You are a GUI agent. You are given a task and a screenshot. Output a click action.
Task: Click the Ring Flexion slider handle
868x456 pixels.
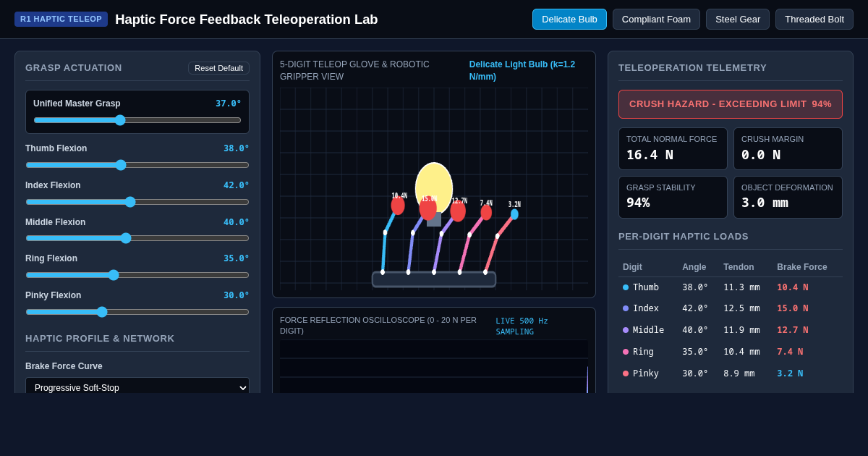tap(114, 275)
